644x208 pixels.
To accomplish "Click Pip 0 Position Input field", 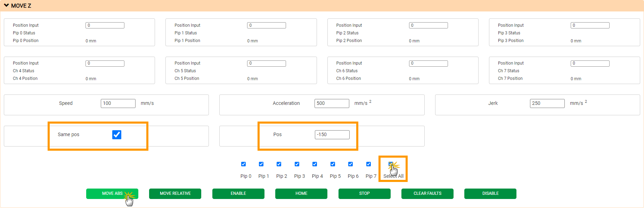I will [x=105, y=25].
